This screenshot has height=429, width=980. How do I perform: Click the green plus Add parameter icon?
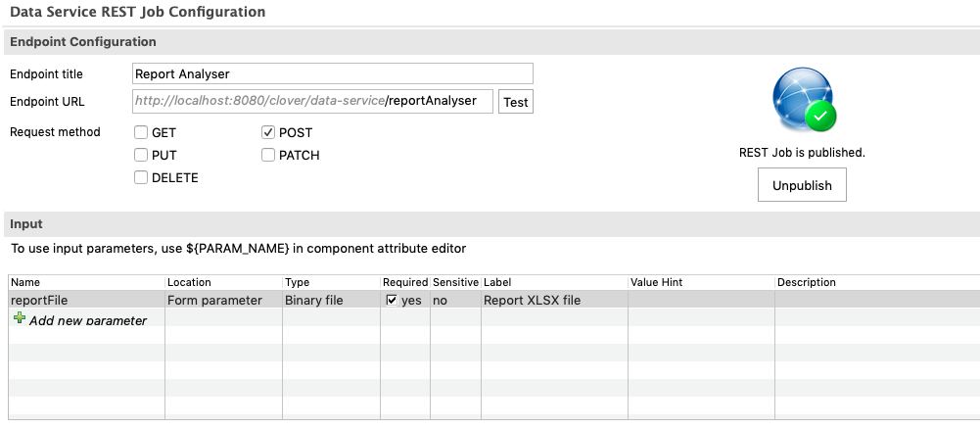click(20, 319)
